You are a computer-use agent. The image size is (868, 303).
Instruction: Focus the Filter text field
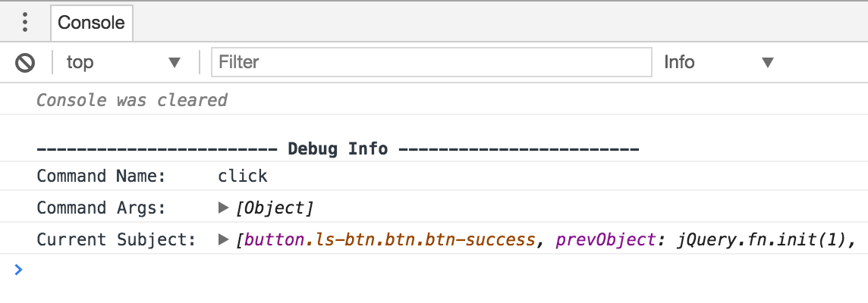pyautogui.click(x=431, y=62)
